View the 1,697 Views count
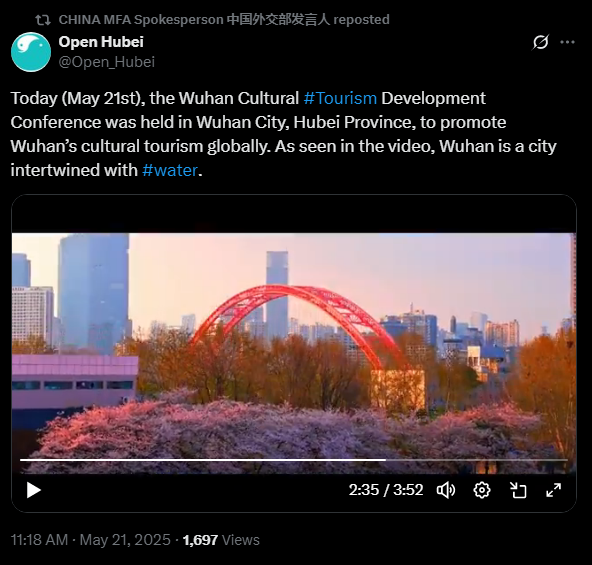This screenshot has height=565, width=592. [221, 540]
